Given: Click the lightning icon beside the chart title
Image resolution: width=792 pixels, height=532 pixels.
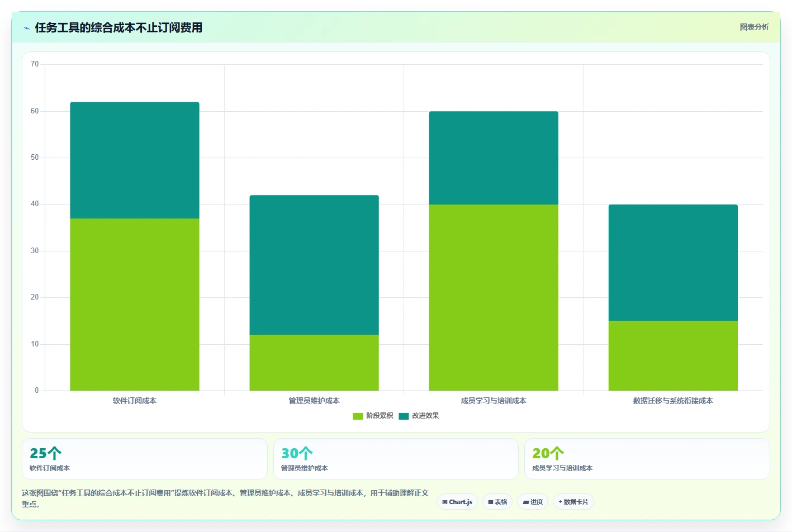Looking at the screenshot, I should [26, 28].
